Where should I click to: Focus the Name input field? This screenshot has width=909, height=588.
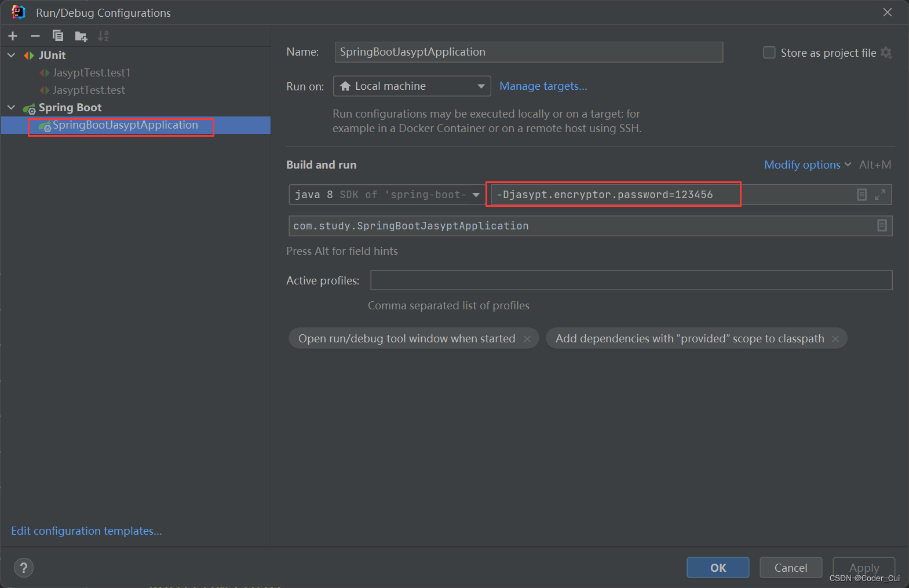pyautogui.click(x=529, y=52)
